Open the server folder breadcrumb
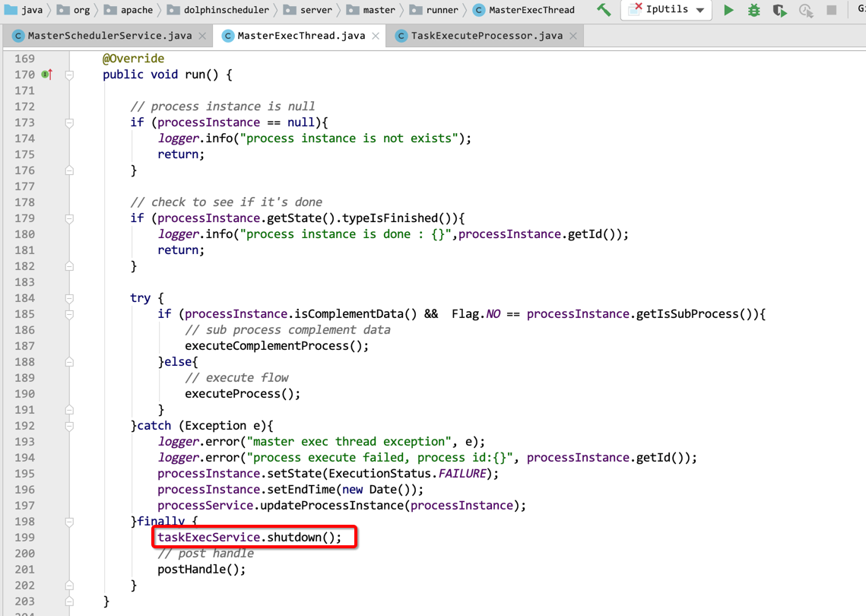This screenshot has width=866, height=616. 308,9
